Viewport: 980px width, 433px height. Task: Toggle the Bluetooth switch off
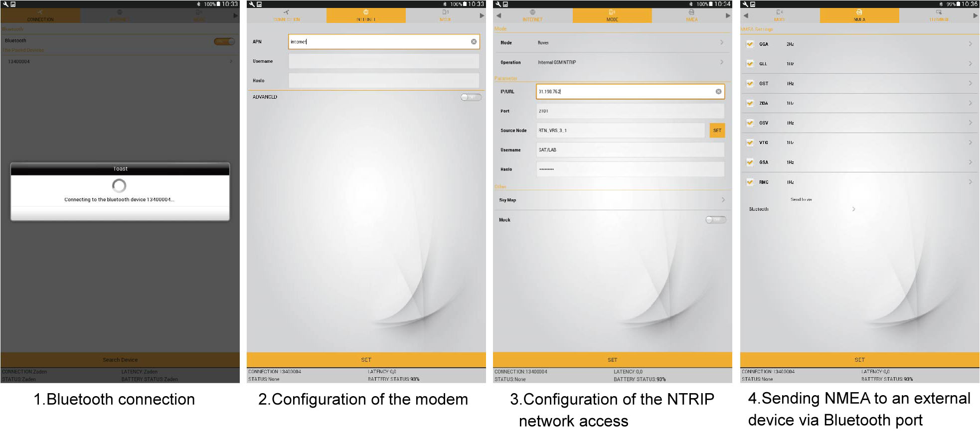click(x=224, y=41)
